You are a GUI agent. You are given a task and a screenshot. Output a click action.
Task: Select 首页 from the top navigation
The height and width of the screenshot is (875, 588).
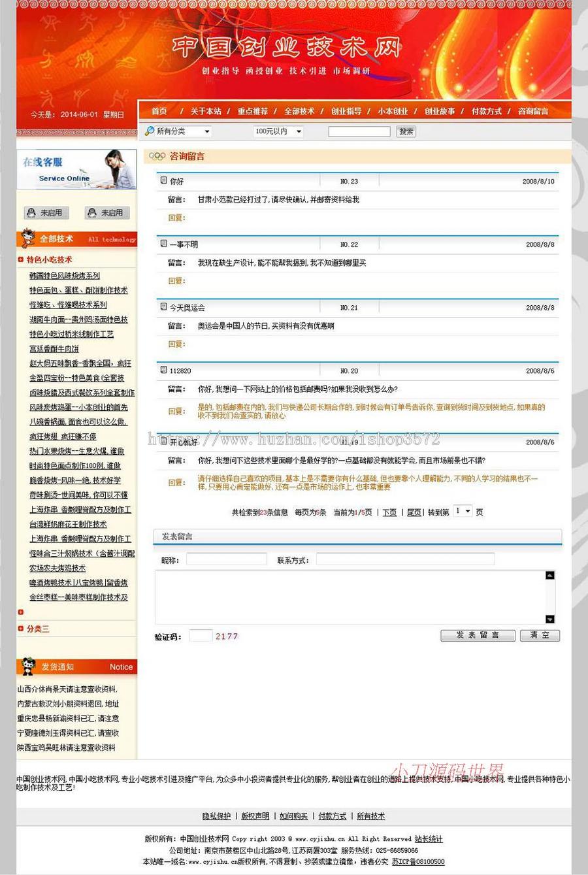[x=159, y=111]
